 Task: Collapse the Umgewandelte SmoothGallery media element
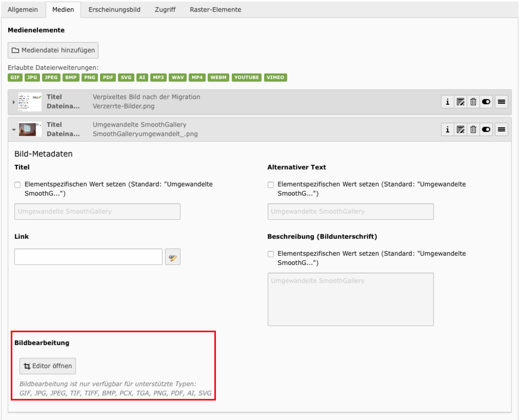(13, 130)
